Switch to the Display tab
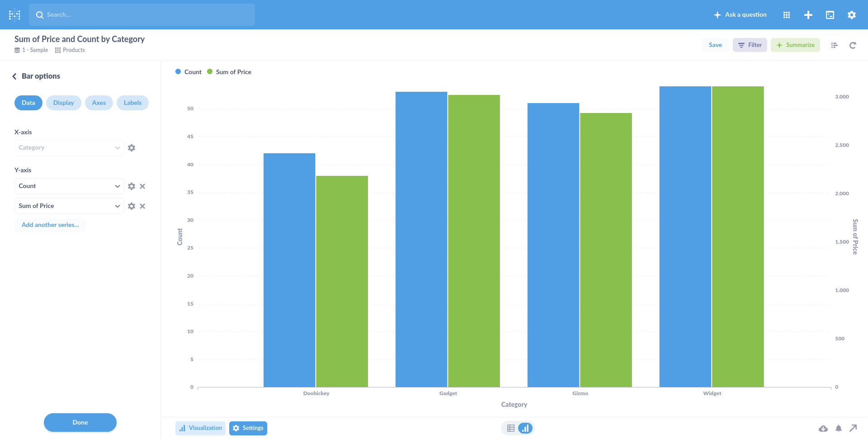Image resolution: width=868 pixels, height=439 pixels. coord(63,103)
